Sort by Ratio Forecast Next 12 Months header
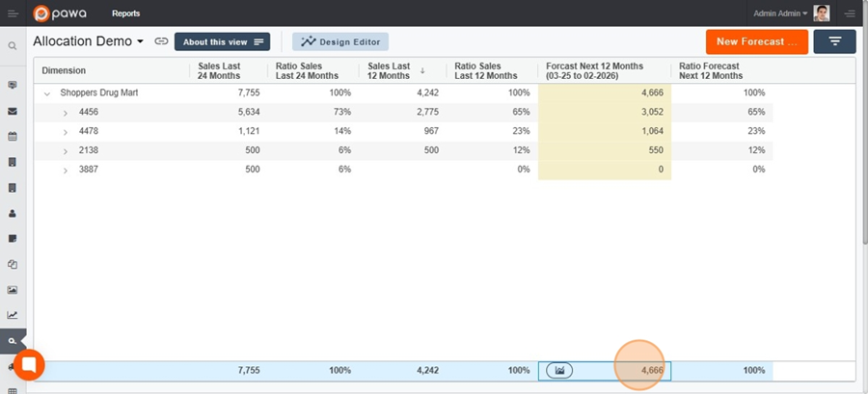 (x=711, y=70)
